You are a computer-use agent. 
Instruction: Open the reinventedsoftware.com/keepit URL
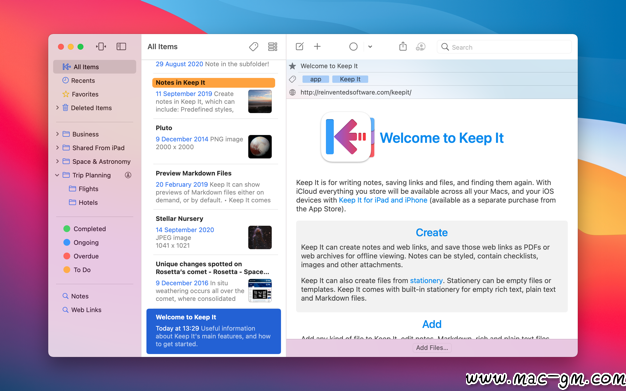[356, 92]
